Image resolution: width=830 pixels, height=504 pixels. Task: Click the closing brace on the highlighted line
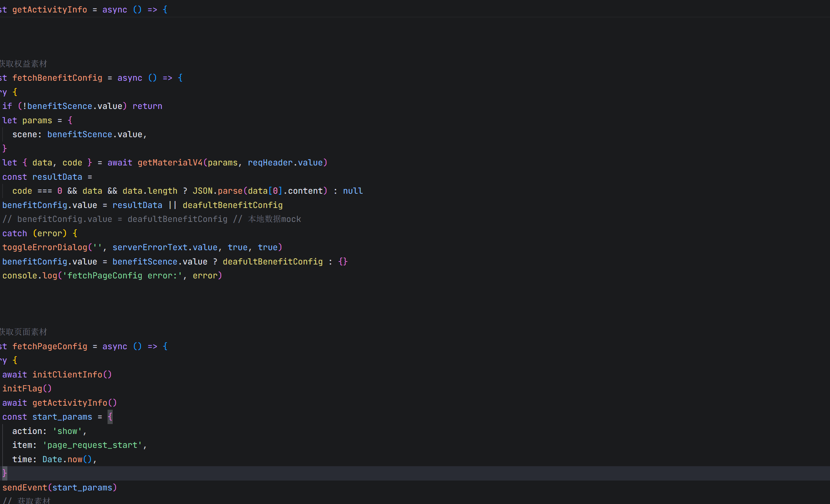click(4, 473)
